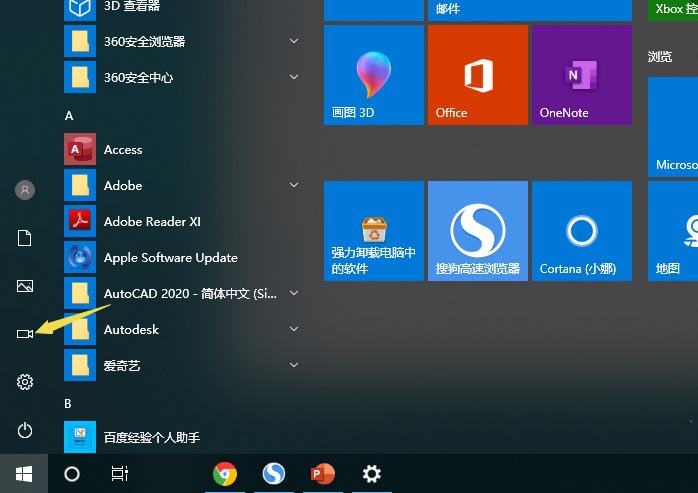Open Pictures from the Start sidebar
This screenshot has height=493, width=698.
pyautogui.click(x=25, y=286)
